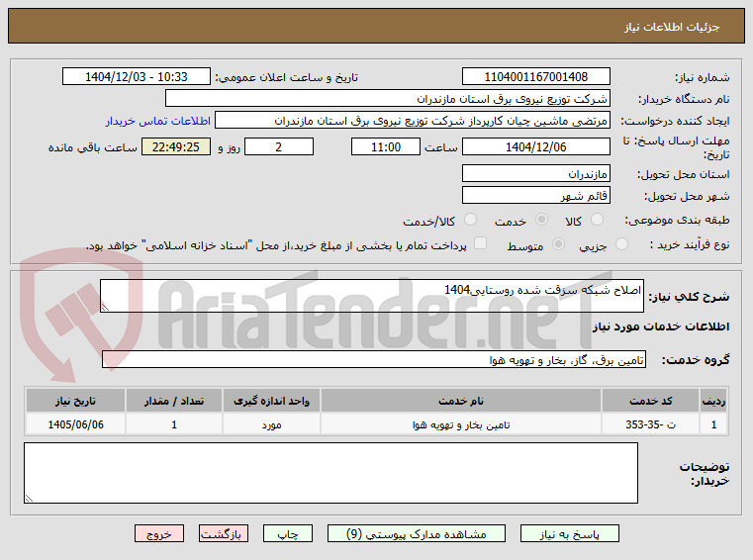The width and height of the screenshot is (753, 560).
Task: Click the تعداد / مقدار column header
Action: (x=174, y=401)
